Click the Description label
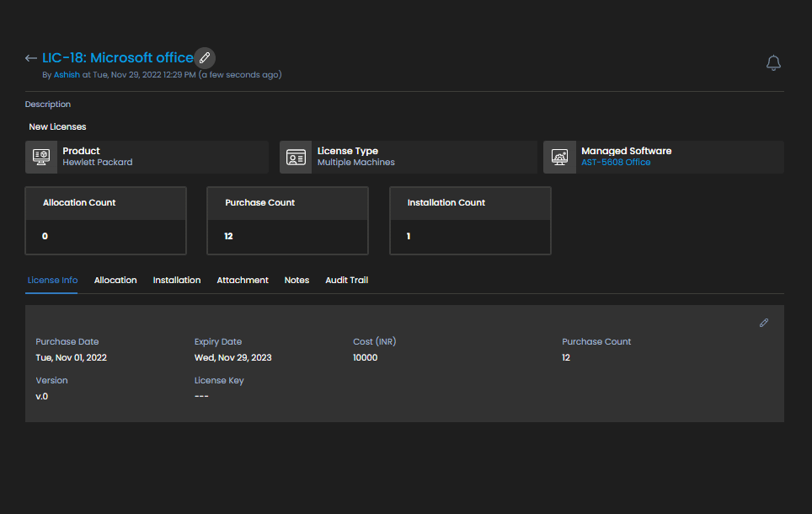Viewport: 812px width, 514px height. click(x=48, y=104)
